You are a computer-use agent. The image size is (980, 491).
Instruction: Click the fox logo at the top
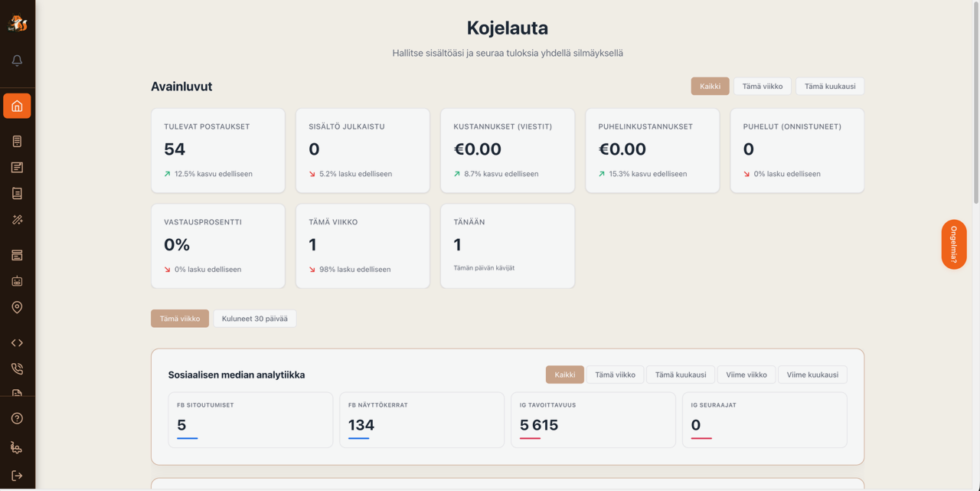[x=17, y=21]
